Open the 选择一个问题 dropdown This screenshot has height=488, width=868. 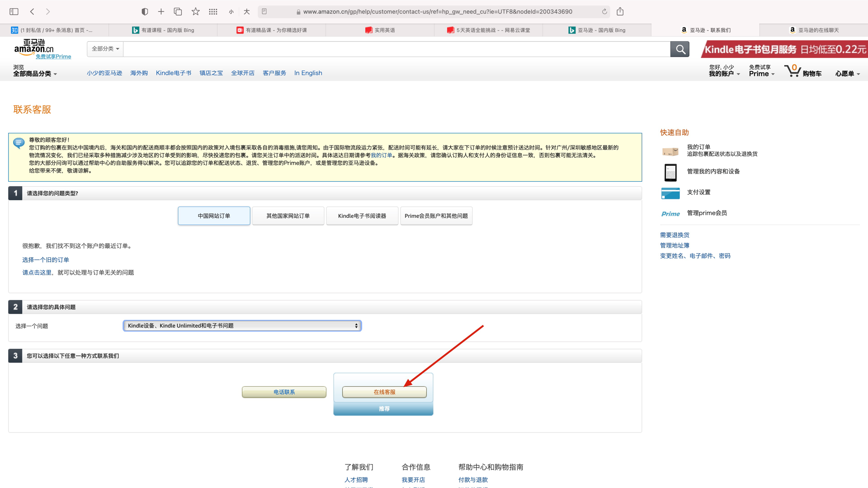coord(242,326)
